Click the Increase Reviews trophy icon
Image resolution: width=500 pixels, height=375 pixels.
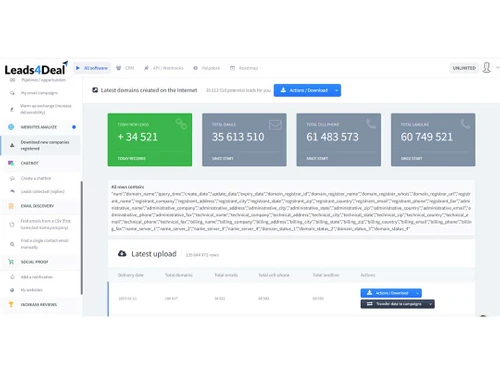[x=11, y=305]
